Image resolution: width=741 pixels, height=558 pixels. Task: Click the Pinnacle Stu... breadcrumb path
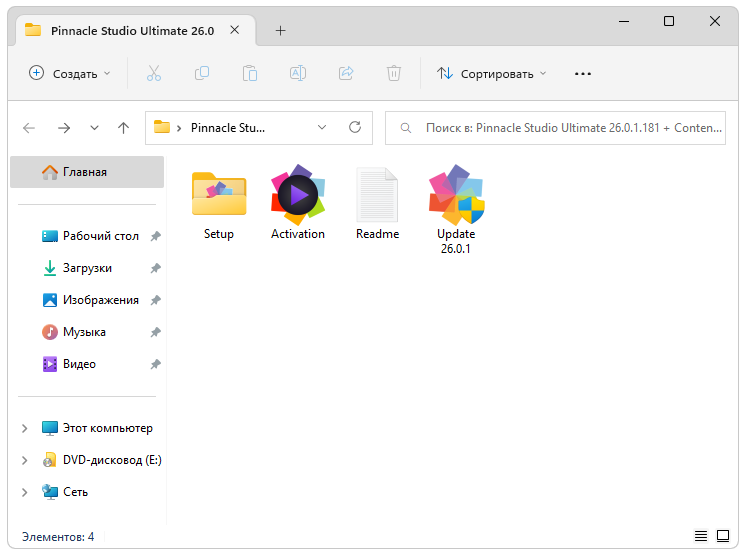click(228, 128)
